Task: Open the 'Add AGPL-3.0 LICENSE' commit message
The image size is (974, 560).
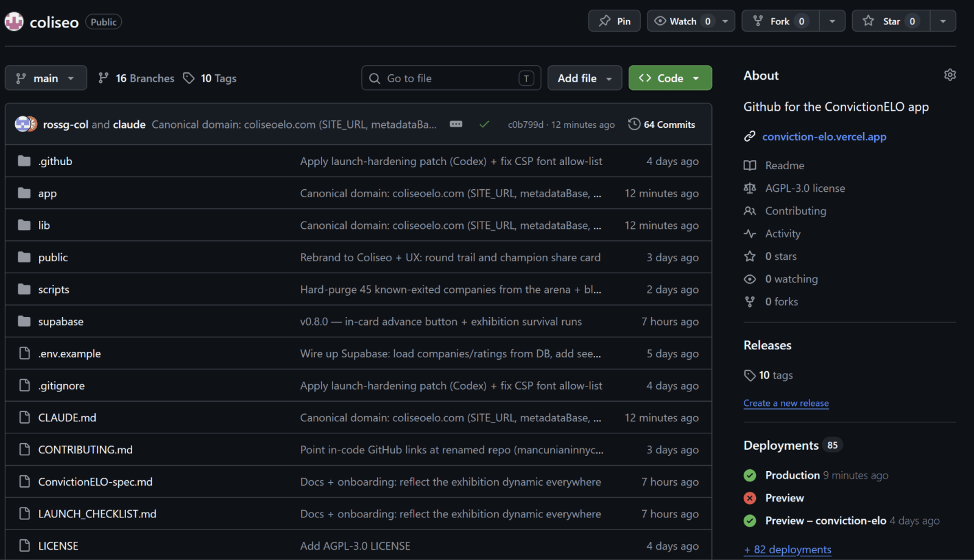Action: 355,545
